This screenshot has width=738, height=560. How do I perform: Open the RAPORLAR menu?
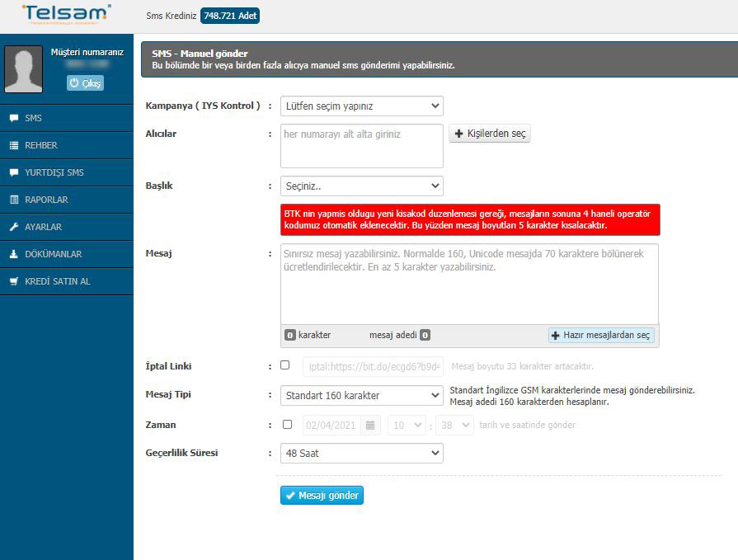click(x=67, y=200)
